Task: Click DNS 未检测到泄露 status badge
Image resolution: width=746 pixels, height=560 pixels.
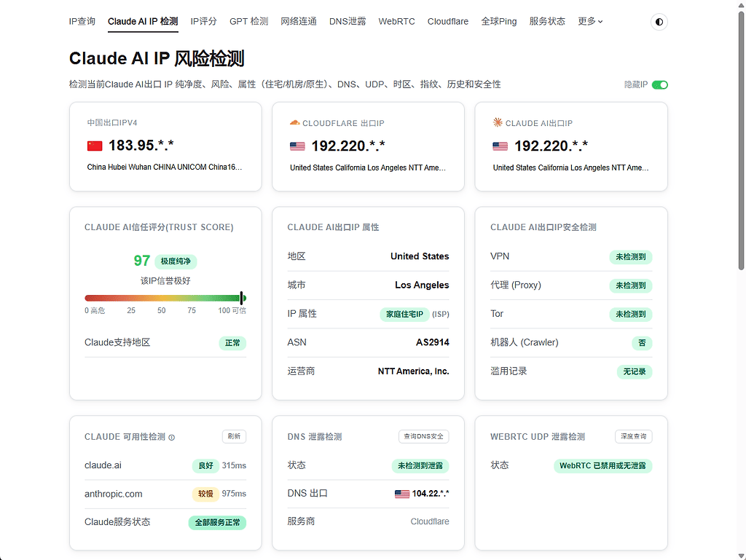Action: (x=420, y=466)
